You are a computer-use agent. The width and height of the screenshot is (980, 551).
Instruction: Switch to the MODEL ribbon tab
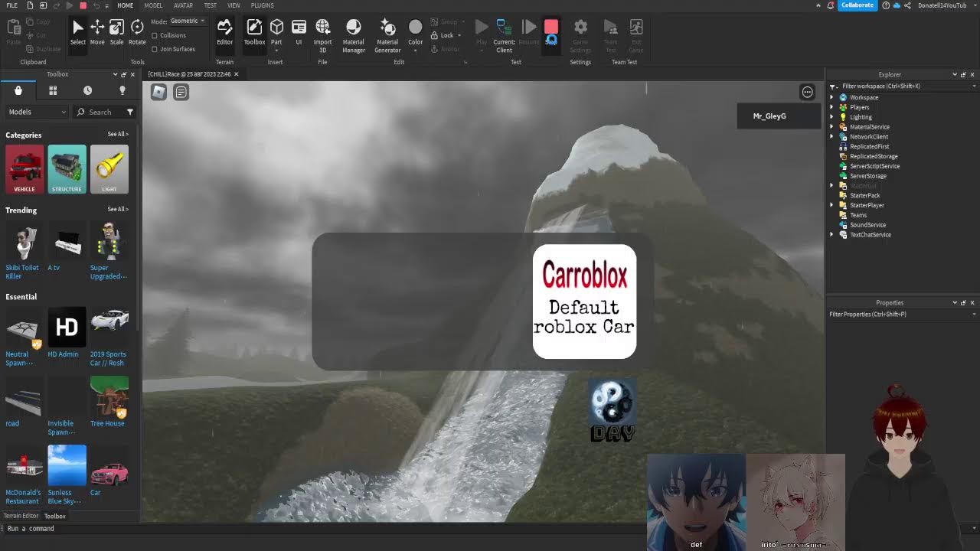pos(153,5)
